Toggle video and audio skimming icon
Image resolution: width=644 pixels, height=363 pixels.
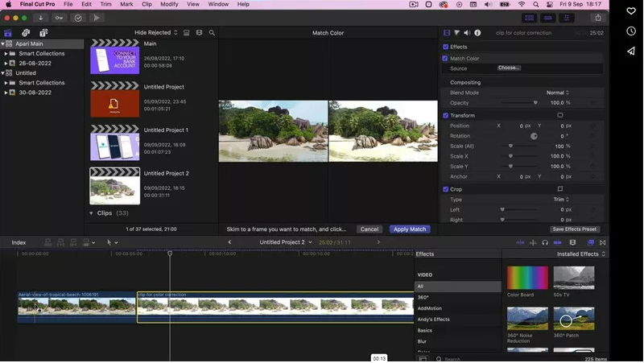[520, 243]
